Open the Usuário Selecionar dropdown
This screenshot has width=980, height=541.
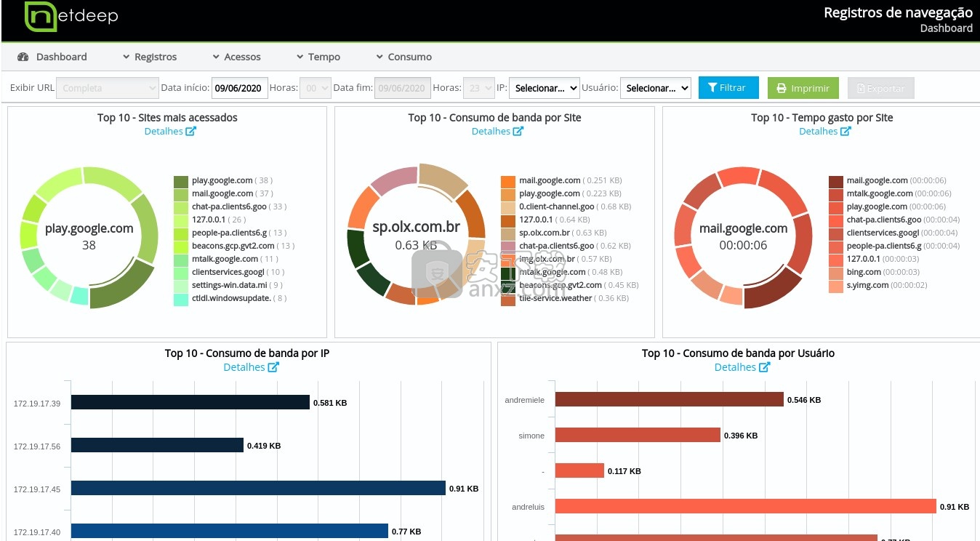(656, 88)
